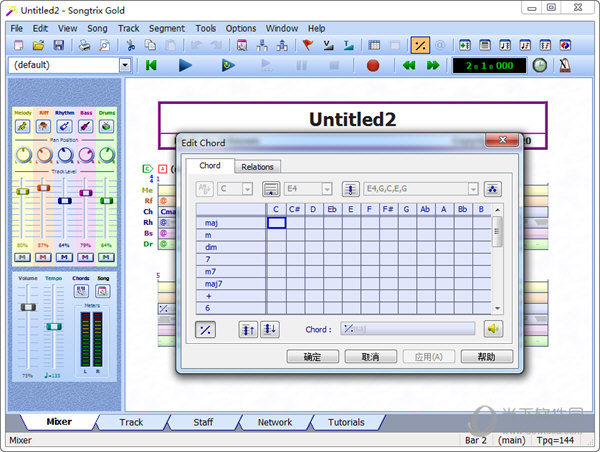Viewport: 600px width, 452px height.
Task: Select the Melody instrument icon in mixer
Action: [23, 126]
